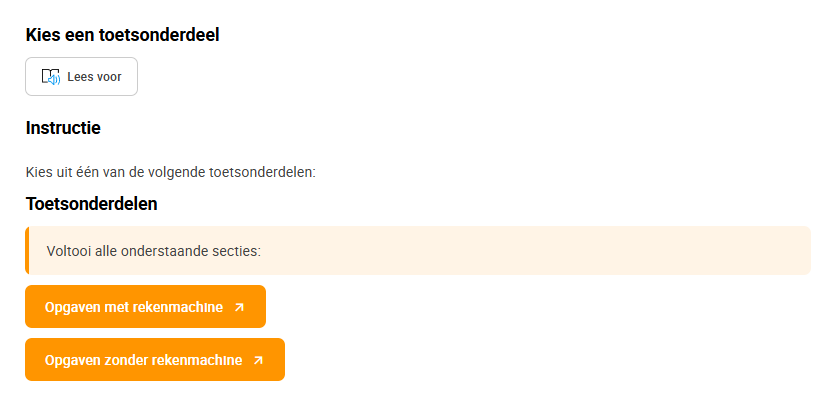The image size is (835, 417).
Task: Click the Kies een toetsonderdeel heading
Action: point(122,35)
